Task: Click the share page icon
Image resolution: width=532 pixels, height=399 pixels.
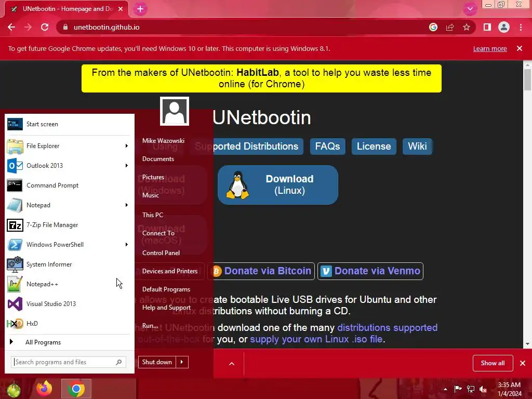Action: coord(450,27)
